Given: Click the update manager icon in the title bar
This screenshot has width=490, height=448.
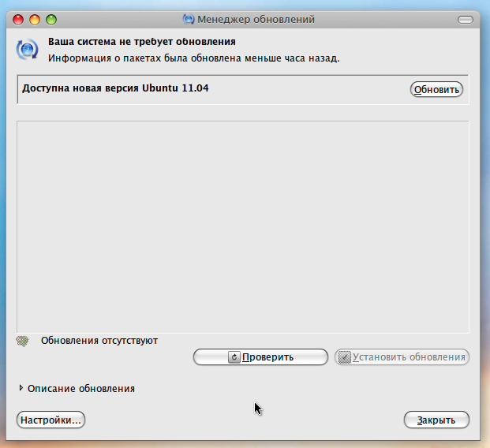Looking at the screenshot, I should 189,20.
